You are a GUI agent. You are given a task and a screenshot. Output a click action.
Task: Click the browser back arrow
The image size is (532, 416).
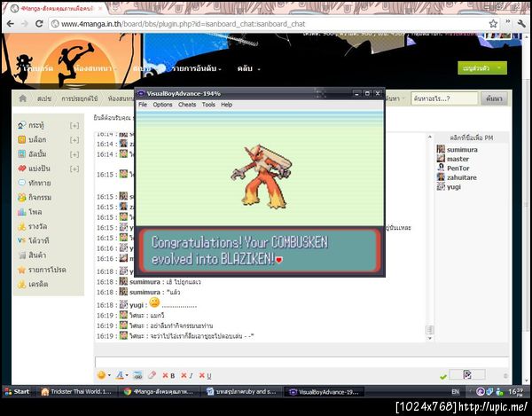point(10,24)
